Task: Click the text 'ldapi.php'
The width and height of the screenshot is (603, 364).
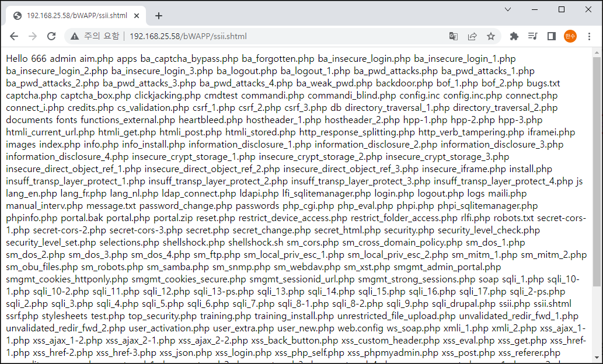Action: [x=259, y=193]
